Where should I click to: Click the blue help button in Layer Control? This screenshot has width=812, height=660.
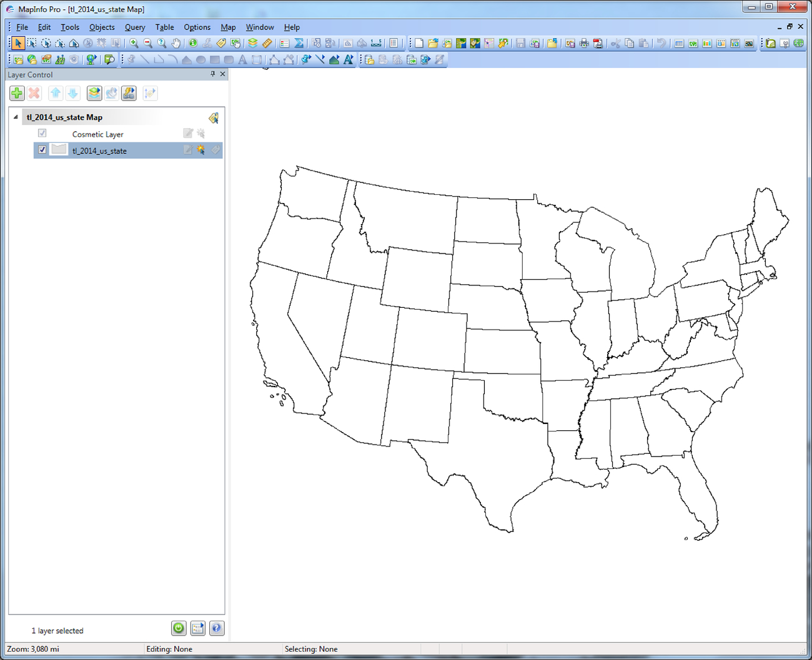point(217,628)
